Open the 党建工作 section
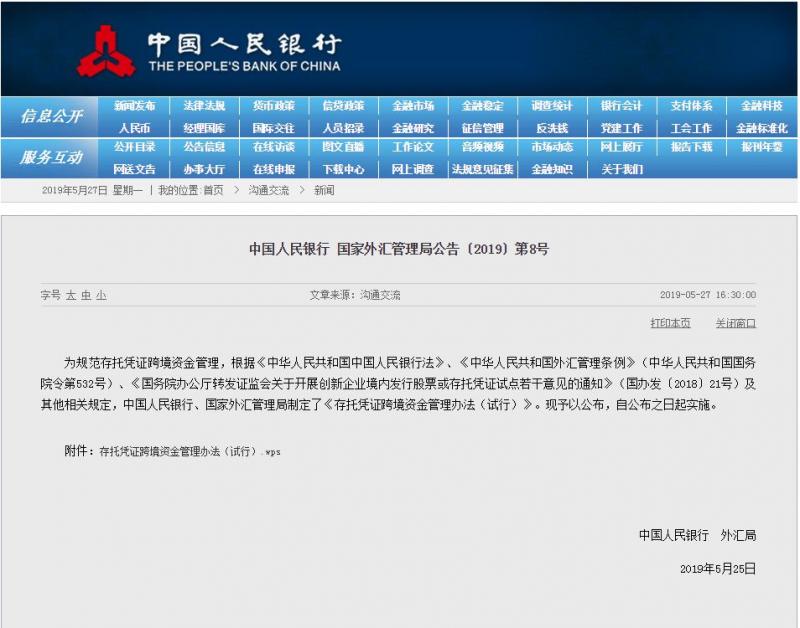The image size is (800, 628). (x=621, y=128)
